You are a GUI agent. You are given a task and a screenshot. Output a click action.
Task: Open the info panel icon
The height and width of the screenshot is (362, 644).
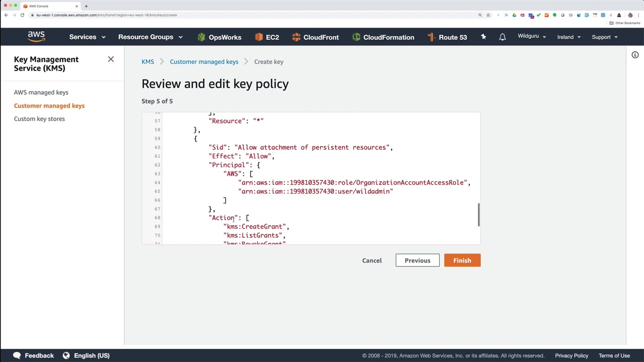tap(635, 55)
